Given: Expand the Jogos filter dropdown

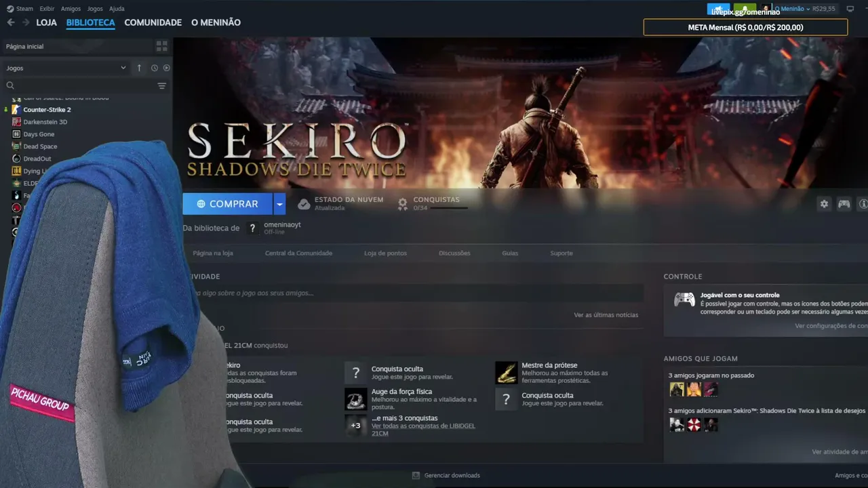Looking at the screenshot, I should [66, 68].
